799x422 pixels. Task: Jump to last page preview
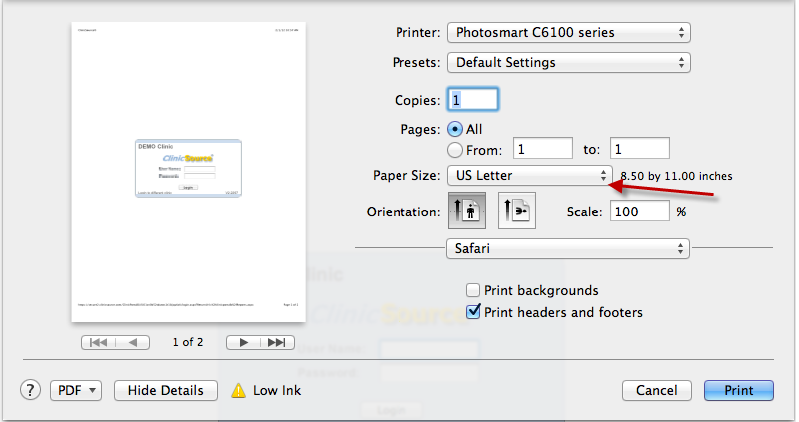click(x=278, y=342)
